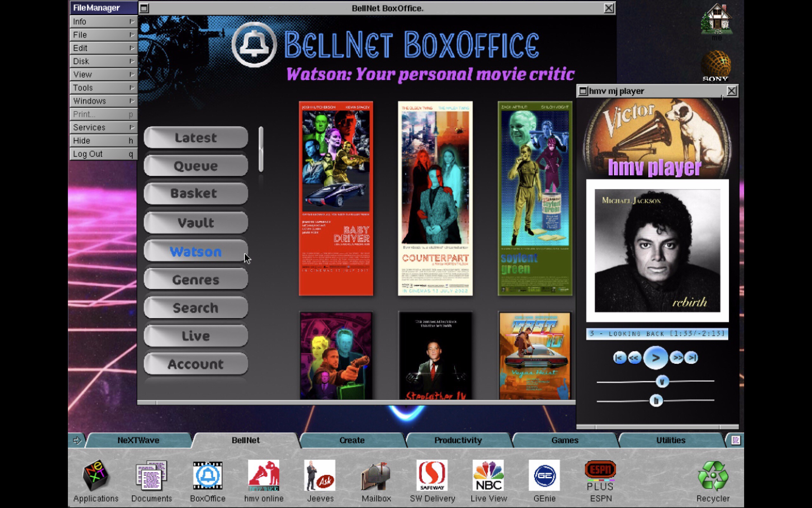
Task: Launch hmv online from the dock
Action: (x=264, y=475)
